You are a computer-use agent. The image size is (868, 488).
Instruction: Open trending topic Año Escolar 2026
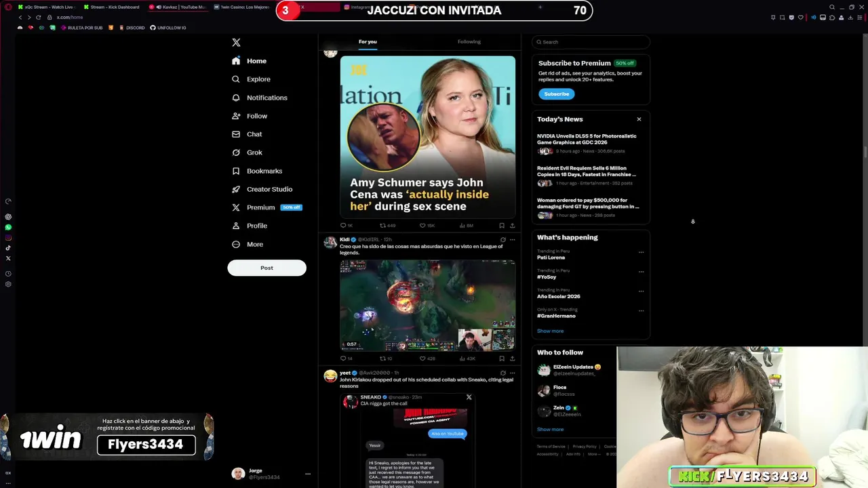click(x=559, y=296)
